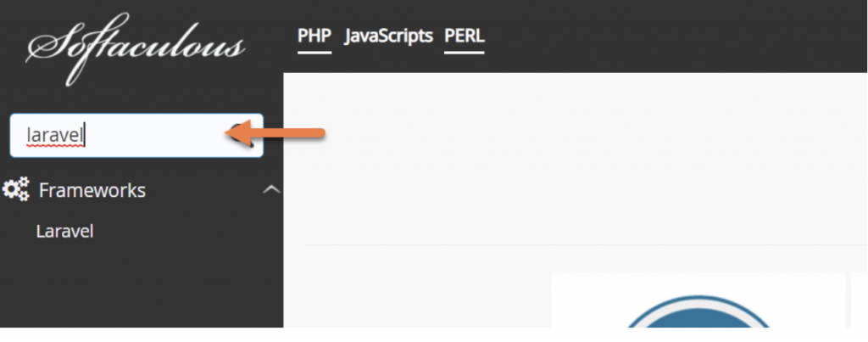Switch to the JavaScripts tab
Image resolution: width=868 pixels, height=342 pixels.
pyautogui.click(x=388, y=36)
